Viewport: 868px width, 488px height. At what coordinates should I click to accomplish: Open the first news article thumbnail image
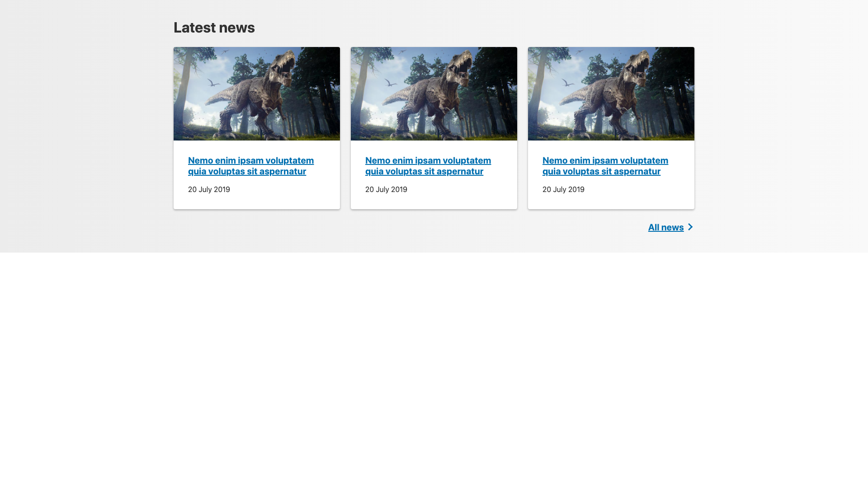[x=256, y=94]
